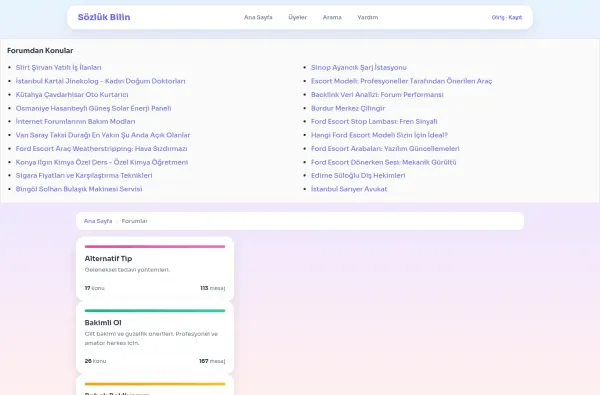Image resolution: width=600 pixels, height=395 pixels.
Task: Open Ford Escort Stop Lambası: Fren Sinyali
Action: point(374,121)
